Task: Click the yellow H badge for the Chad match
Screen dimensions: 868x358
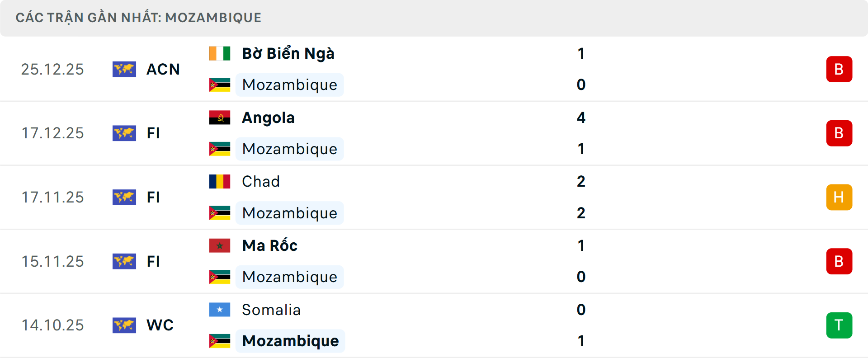Action: coord(839,197)
